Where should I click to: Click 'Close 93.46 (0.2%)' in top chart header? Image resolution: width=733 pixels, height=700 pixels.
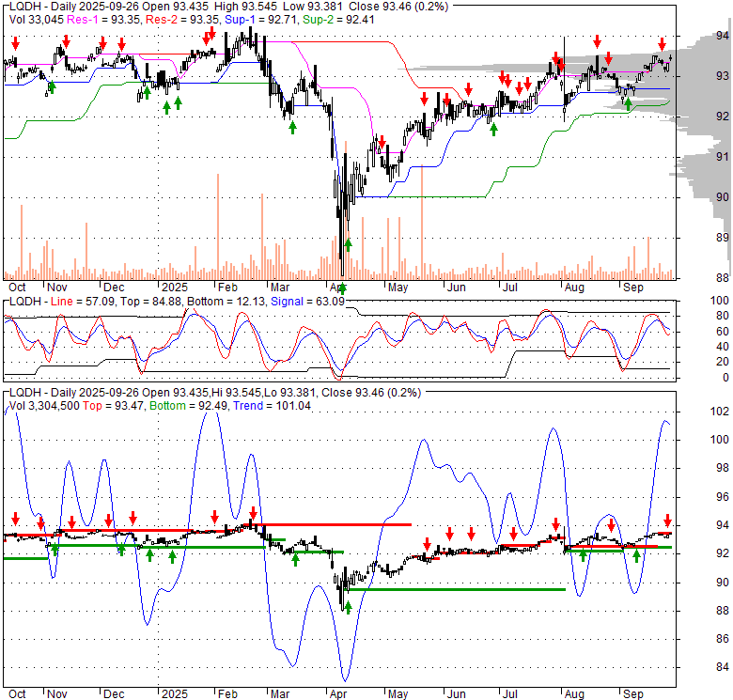(398, 7)
